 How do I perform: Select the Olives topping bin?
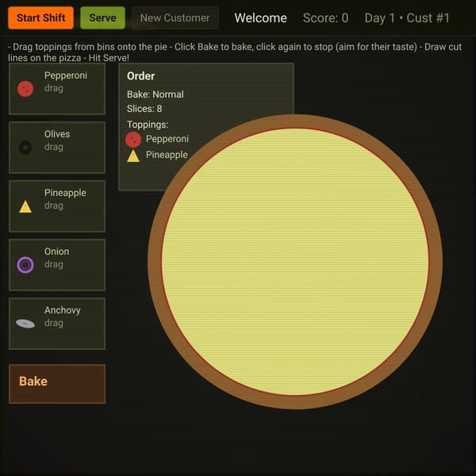coord(57,148)
